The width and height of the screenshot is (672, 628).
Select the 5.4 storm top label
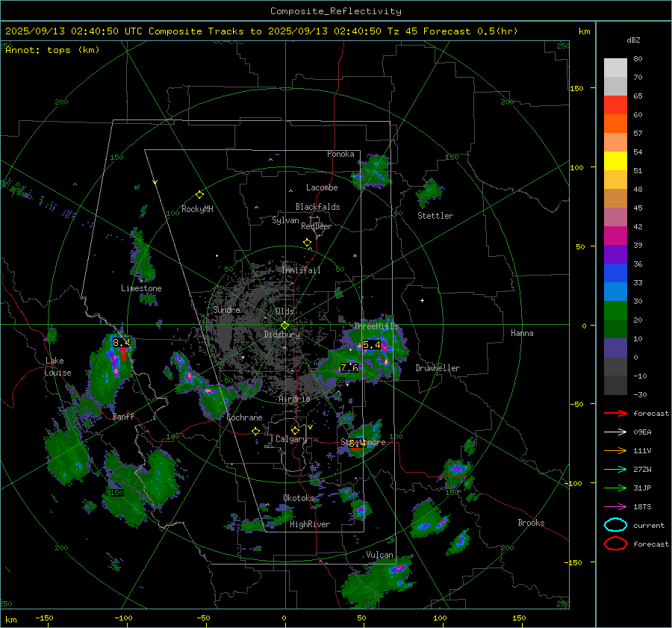pos(372,345)
